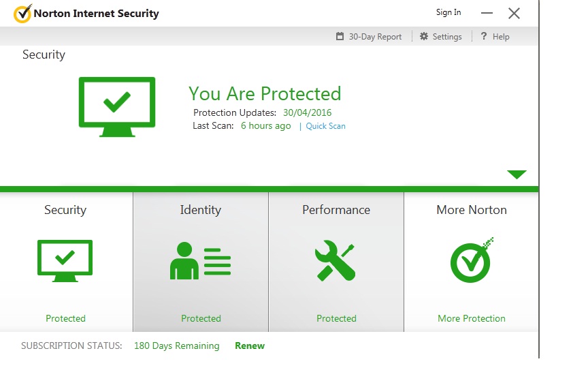The height and width of the screenshot is (368, 588).
Task: Click the 6 hours ago last scan value
Action: tap(265, 126)
